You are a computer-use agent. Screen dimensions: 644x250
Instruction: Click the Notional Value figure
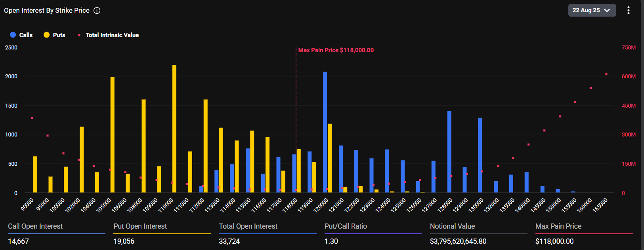[458, 241]
